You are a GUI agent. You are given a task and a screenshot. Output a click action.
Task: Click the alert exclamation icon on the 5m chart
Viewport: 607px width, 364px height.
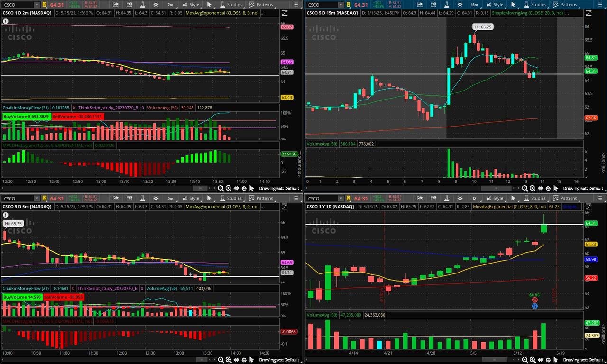[6, 215]
